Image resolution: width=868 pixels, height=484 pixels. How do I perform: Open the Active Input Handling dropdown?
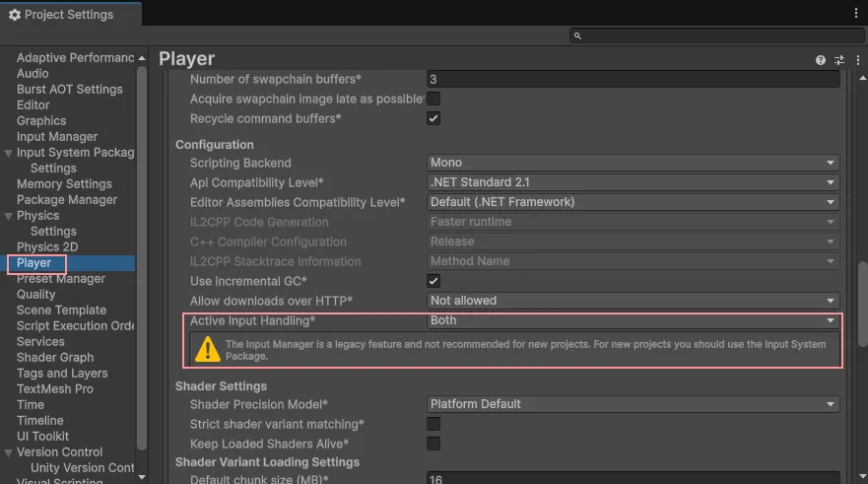(634, 320)
